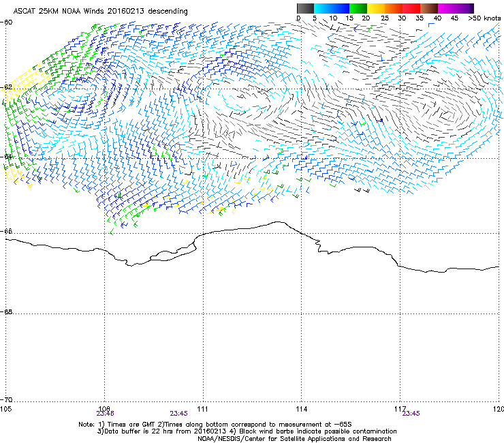Click the '>50 knots' legend label

point(484,18)
